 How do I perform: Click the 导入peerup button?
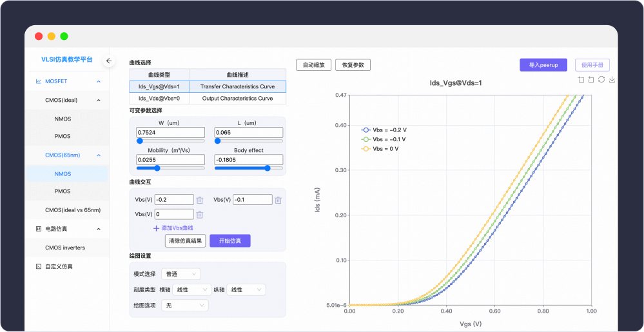[x=543, y=65]
